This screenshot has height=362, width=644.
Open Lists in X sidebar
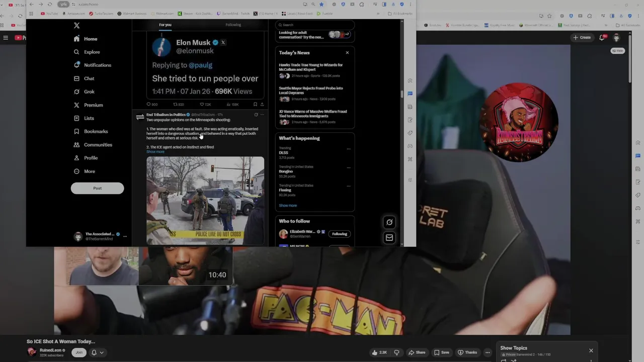(x=84, y=118)
